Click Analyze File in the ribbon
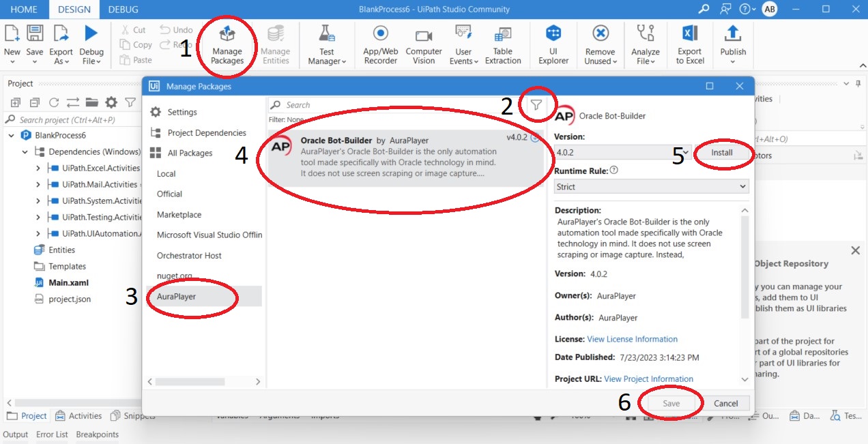 (646, 45)
